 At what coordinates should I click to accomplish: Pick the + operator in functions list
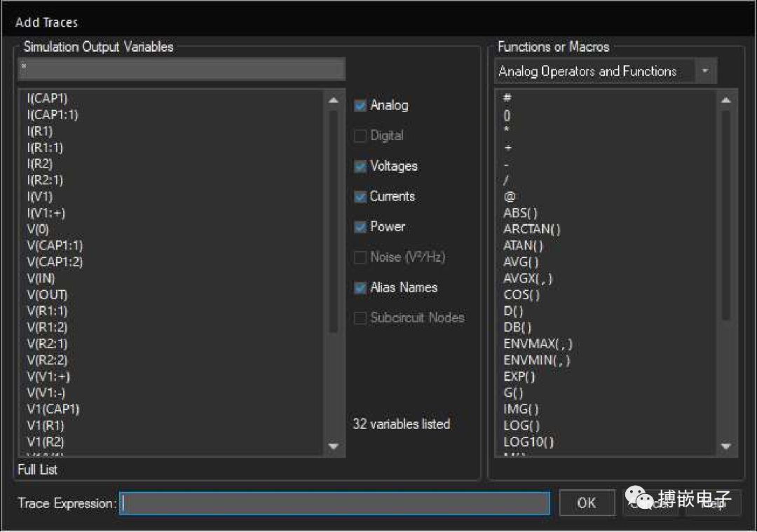507,148
